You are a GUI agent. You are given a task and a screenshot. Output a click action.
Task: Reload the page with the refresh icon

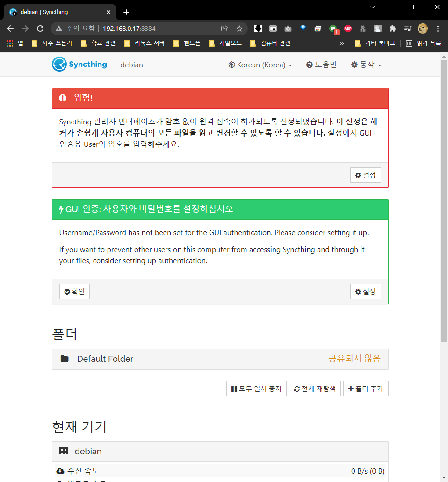40,29
